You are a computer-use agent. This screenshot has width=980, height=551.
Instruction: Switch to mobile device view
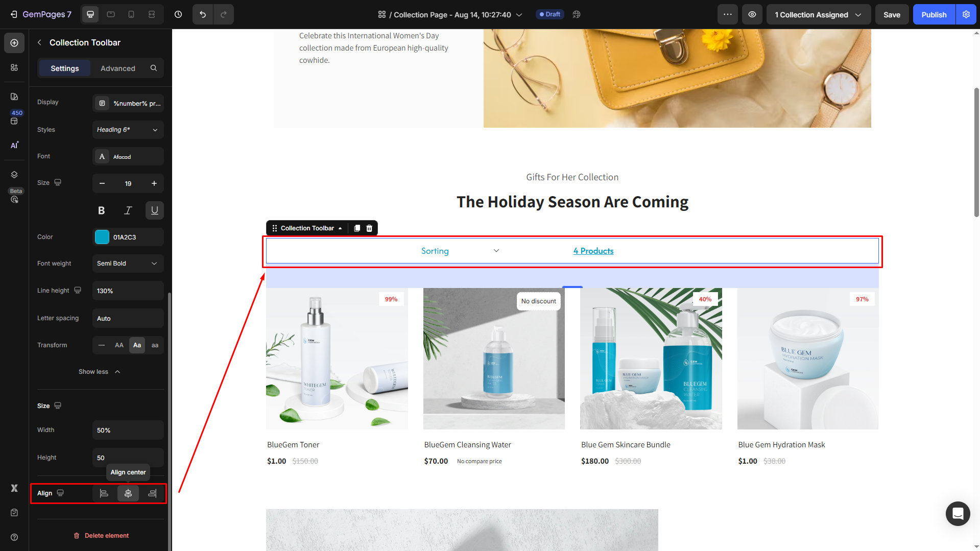point(131,14)
